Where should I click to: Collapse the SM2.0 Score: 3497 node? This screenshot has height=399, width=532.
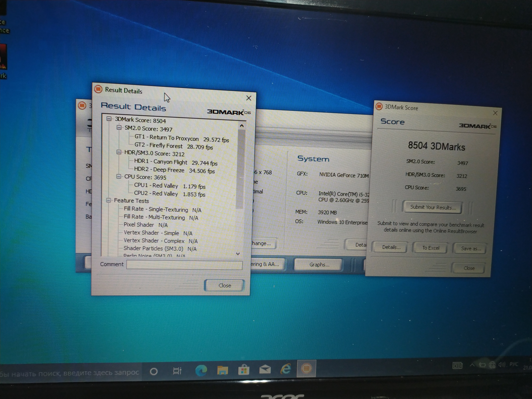[119, 127]
